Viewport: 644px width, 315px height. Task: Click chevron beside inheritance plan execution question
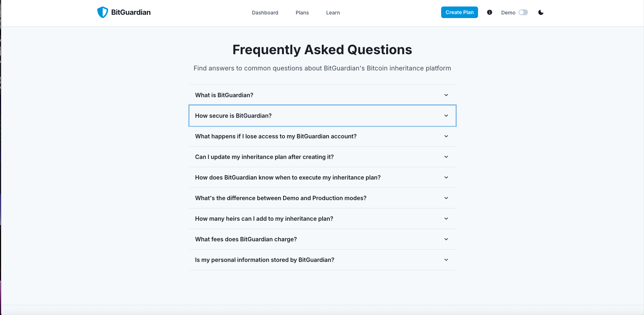tap(446, 177)
